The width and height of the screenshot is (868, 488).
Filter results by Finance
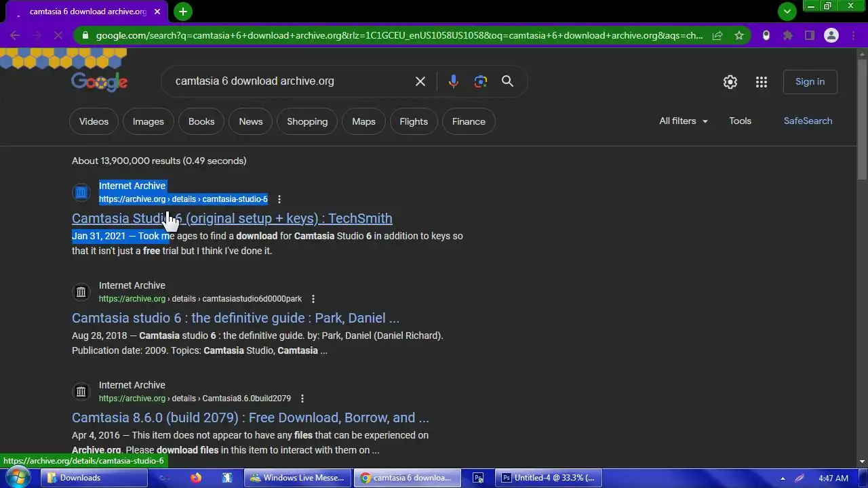[469, 121]
